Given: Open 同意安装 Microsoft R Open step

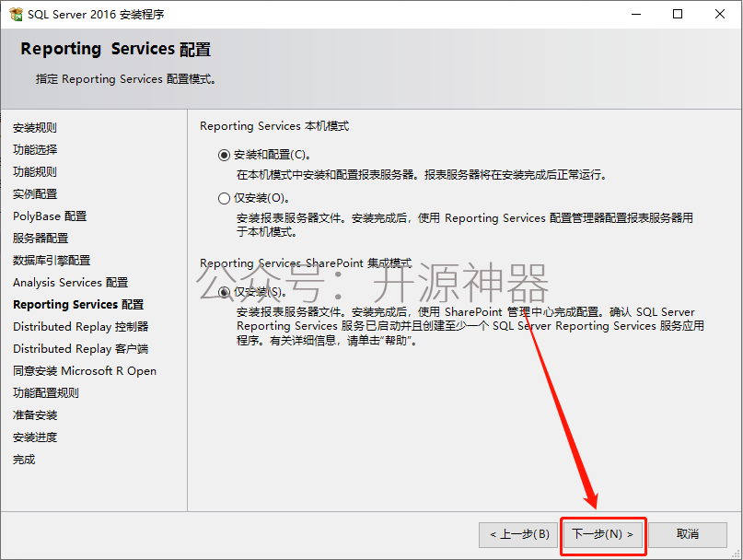Looking at the screenshot, I should click(85, 371).
